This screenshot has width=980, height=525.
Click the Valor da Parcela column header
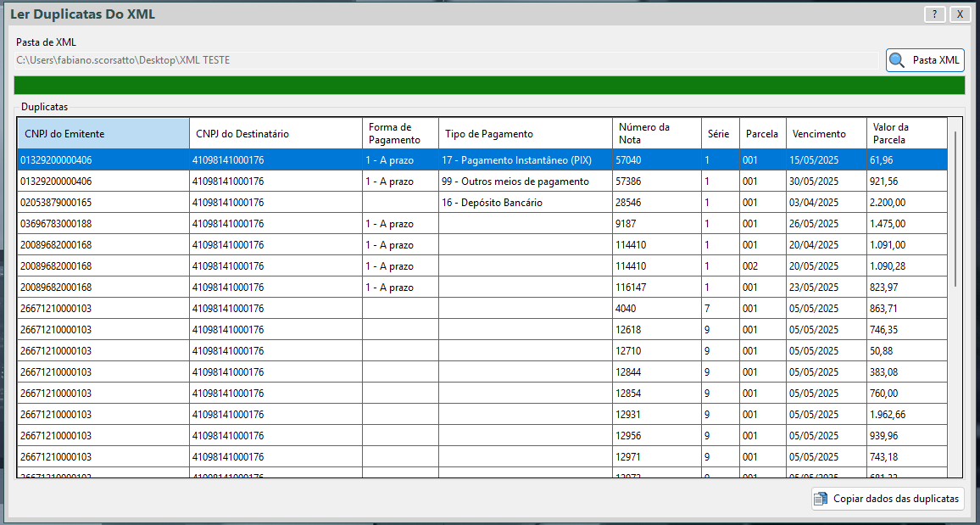coord(905,134)
